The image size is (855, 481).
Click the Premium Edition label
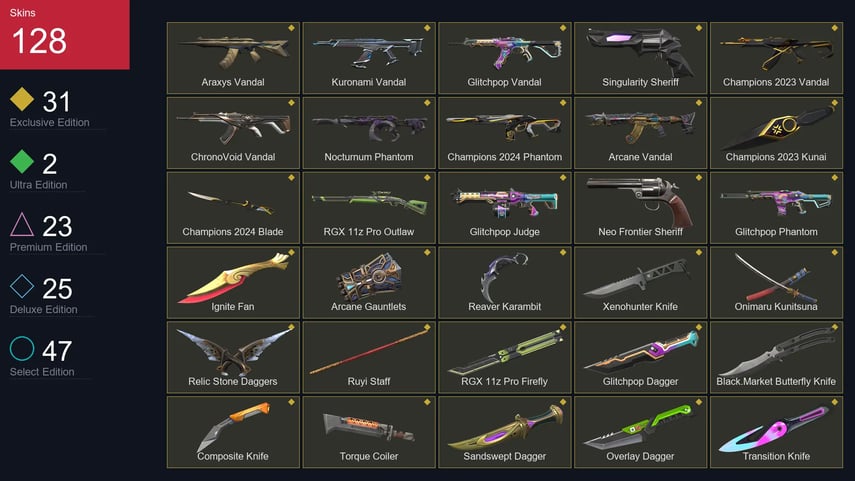pos(49,247)
